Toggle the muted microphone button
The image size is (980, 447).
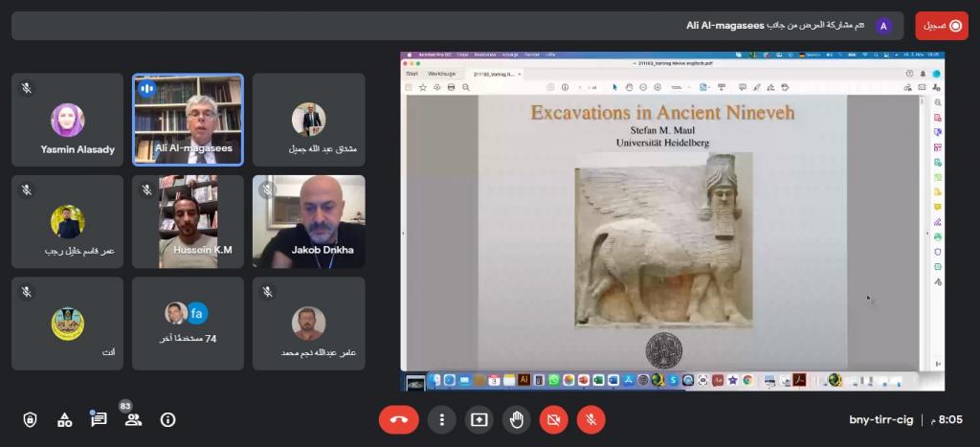point(590,419)
